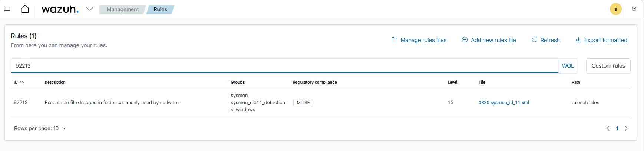Expand the Rows per page dropdown
This screenshot has width=644, height=151.
tap(40, 128)
